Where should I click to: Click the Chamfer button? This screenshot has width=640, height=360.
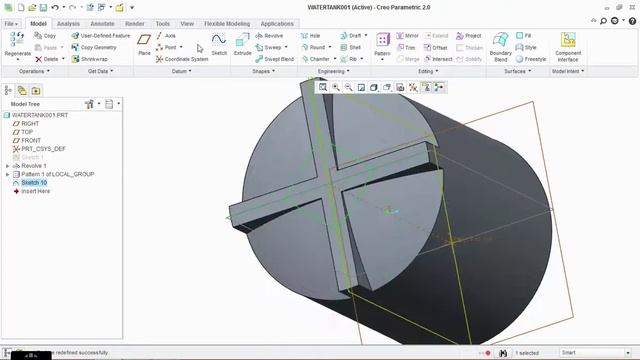point(316,59)
